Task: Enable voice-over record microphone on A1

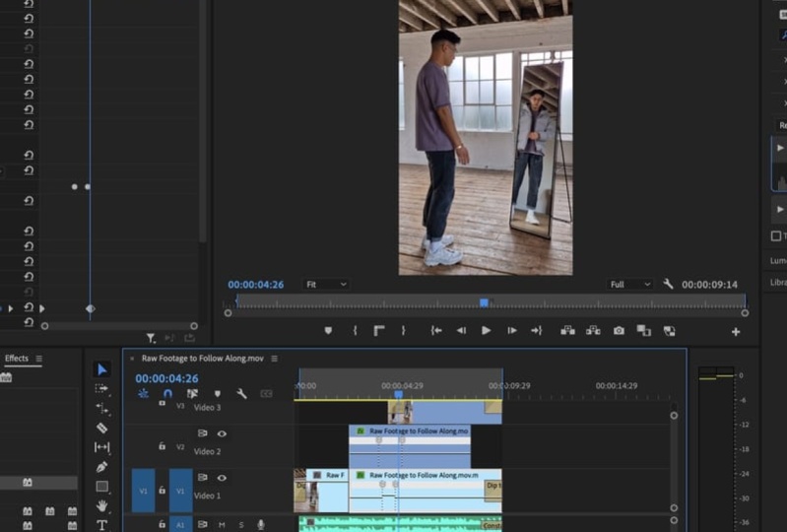Action: point(260,525)
